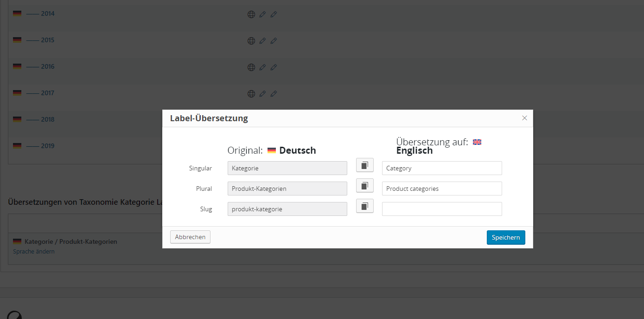Copy the Singular original into the translation field
The width and height of the screenshot is (644, 319).
(365, 165)
